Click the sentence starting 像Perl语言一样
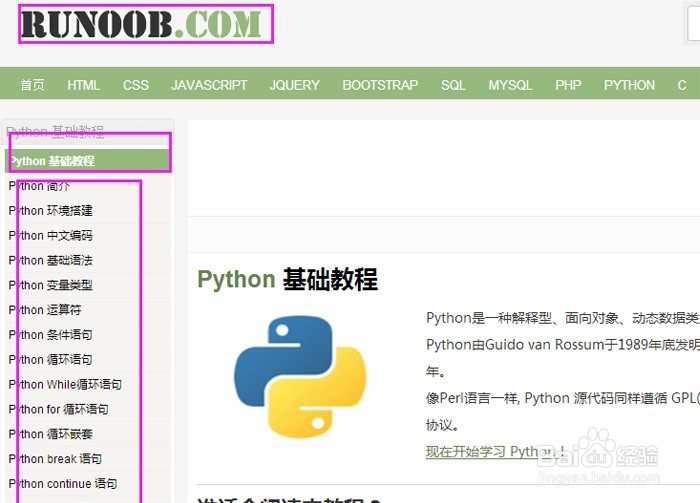This screenshot has width=700, height=503. pyautogui.click(x=562, y=398)
